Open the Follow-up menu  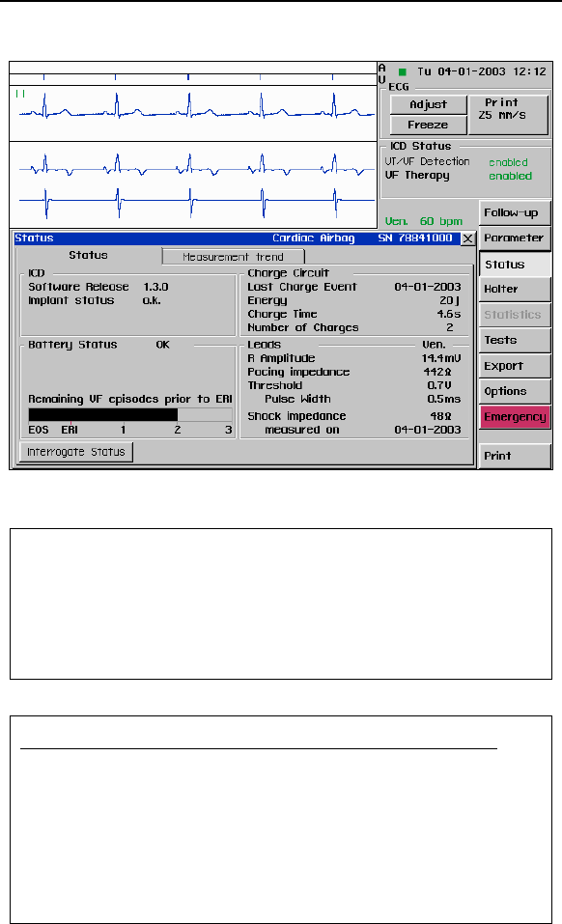(515, 212)
